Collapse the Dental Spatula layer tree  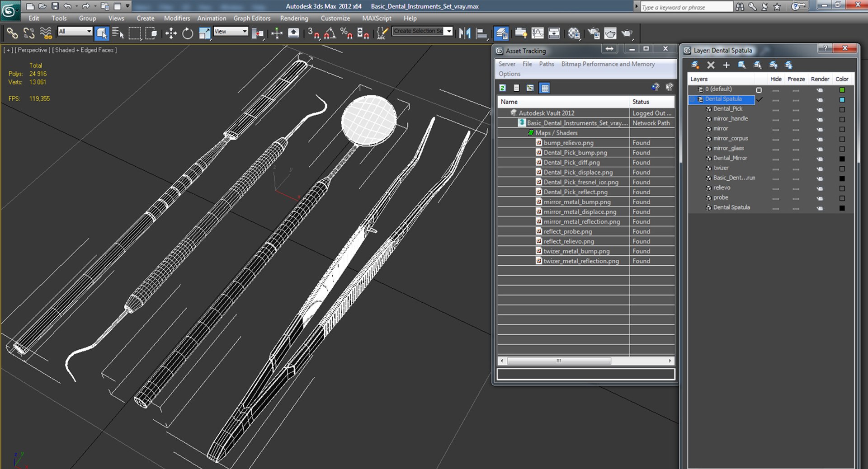coord(692,99)
